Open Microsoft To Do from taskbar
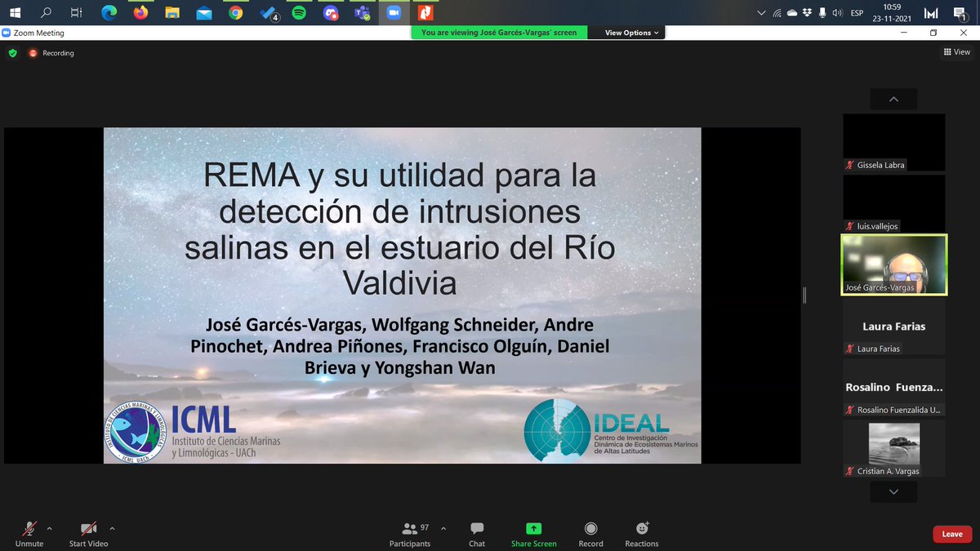This screenshot has height=551, width=980. pyautogui.click(x=268, y=12)
